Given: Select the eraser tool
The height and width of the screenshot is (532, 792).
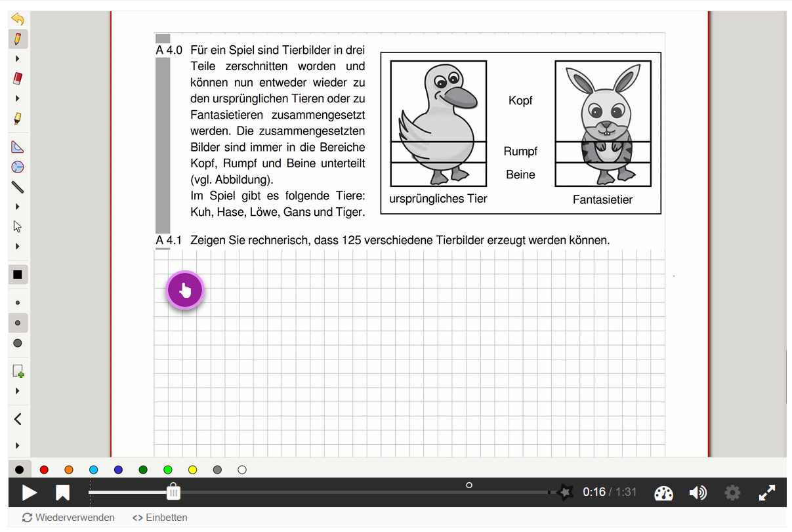Looking at the screenshot, I should (18, 79).
